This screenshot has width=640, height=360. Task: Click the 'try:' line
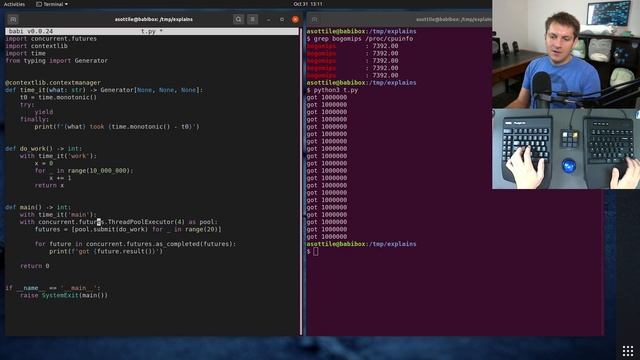(x=27, y=104)
